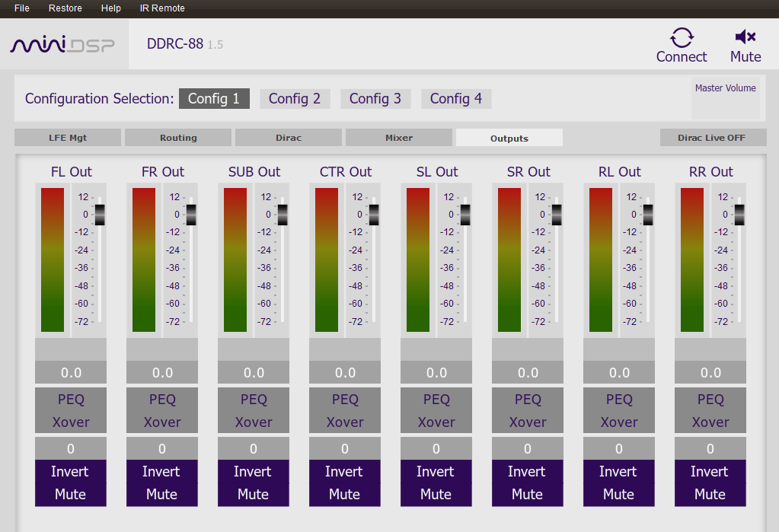Open Xover for SUB Out

coord(254,422)
